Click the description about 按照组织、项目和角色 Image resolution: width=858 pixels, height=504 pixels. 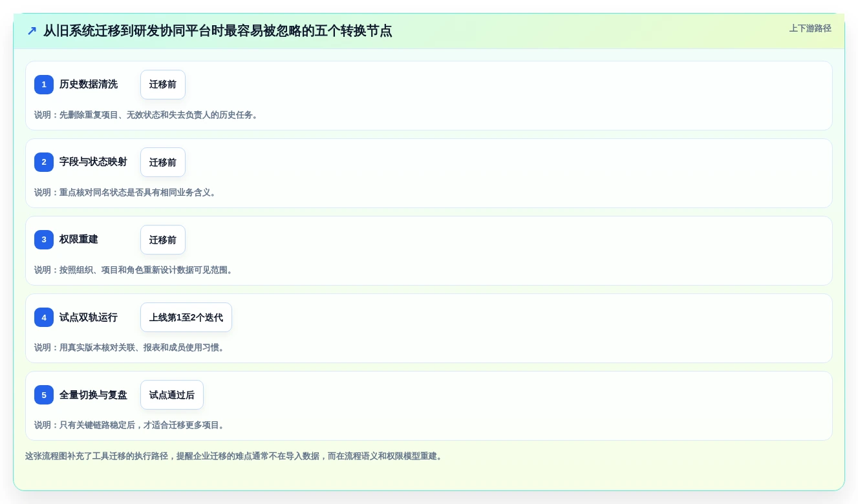pos(135,270)
